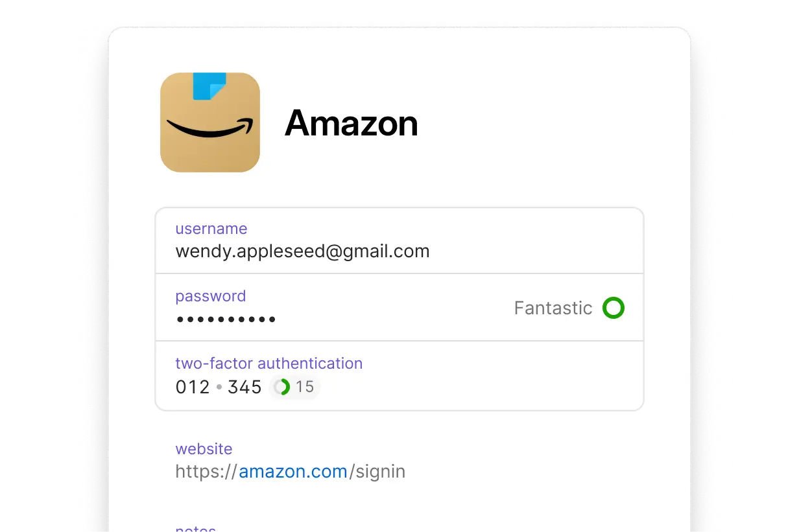Click the remaining seconds number 15
The width and height of the screenshot is (799, 532).
pyautogui.click(x=305, y=387)
